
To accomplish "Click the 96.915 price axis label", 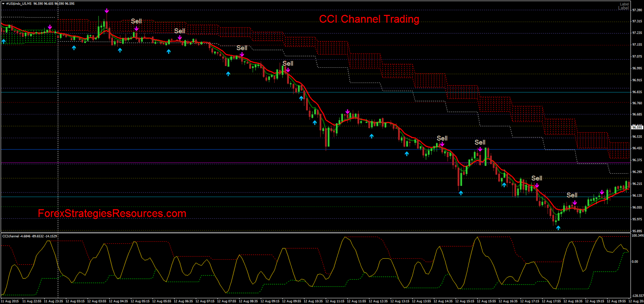I will point(637,80).
